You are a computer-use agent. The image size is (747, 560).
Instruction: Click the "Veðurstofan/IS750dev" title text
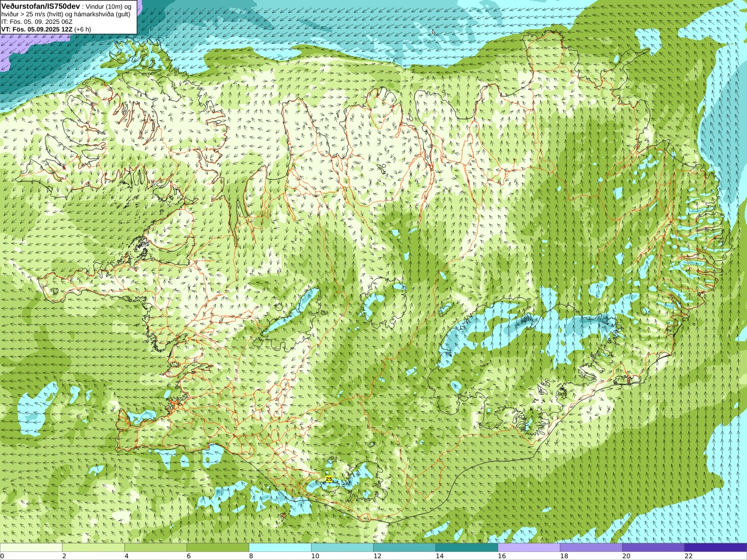pyautogui.click(x=40, y=6)
